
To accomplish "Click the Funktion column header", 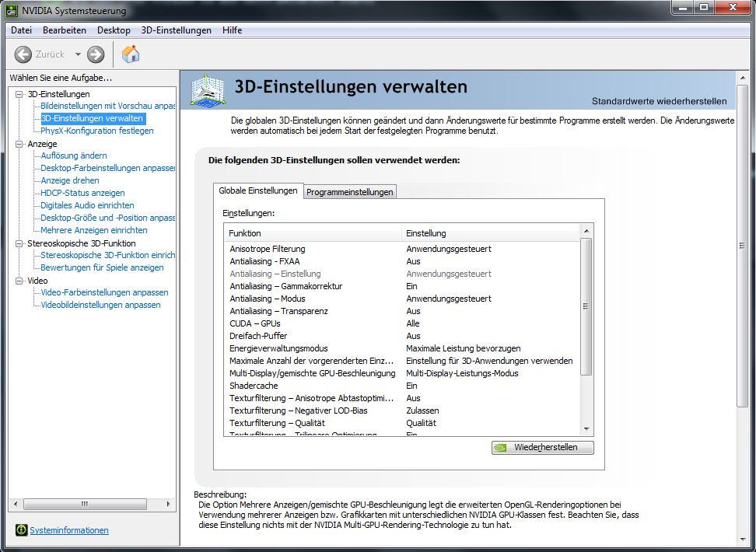I will tap(313, 233).
